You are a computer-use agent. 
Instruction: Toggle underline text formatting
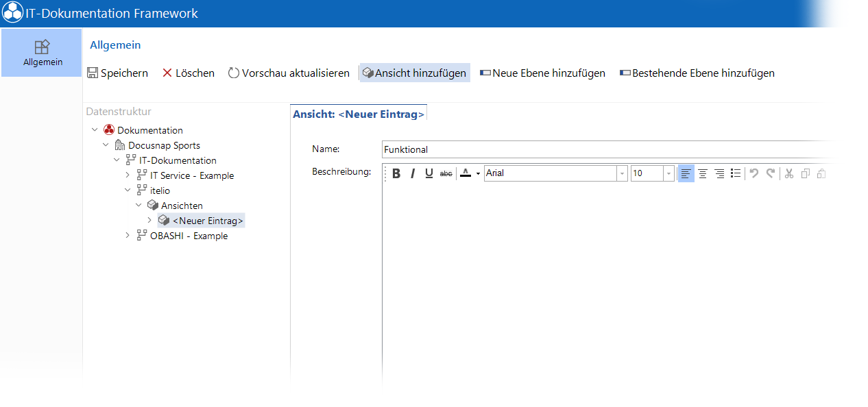pos(429,173)
